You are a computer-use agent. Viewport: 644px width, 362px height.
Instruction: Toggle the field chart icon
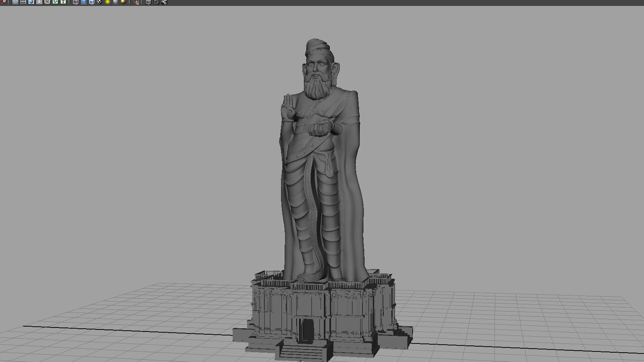pyautogui.click(x=47, y=2)
